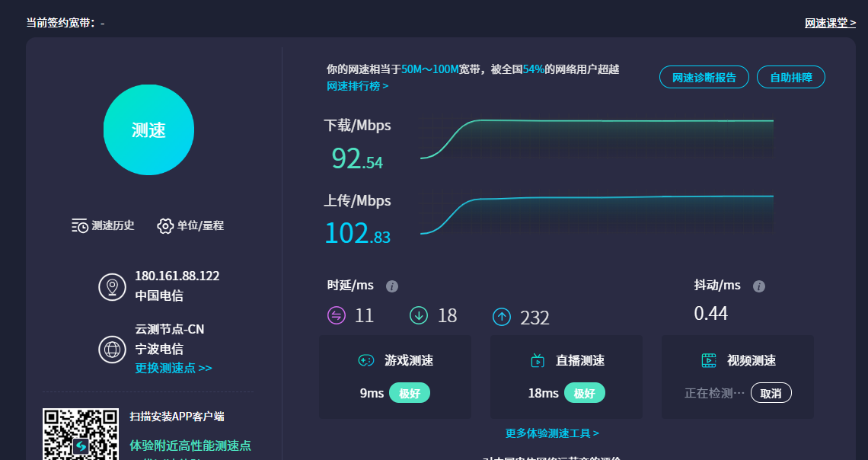Click the gamepad icon in 游戏测速
Image resolution: width=868 pixels, height=460 pixels.
pyautogui.click(x=366, y=361)
